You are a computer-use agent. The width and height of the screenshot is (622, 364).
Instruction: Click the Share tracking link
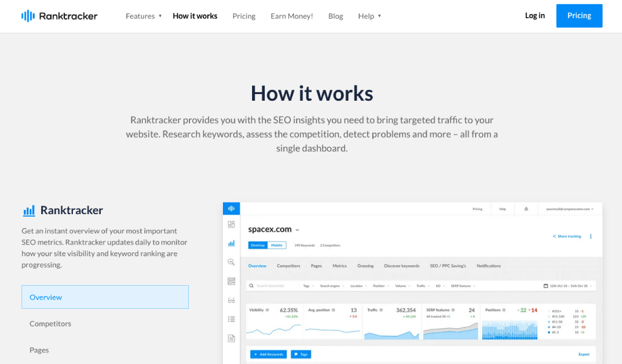[x=567, y=236]
